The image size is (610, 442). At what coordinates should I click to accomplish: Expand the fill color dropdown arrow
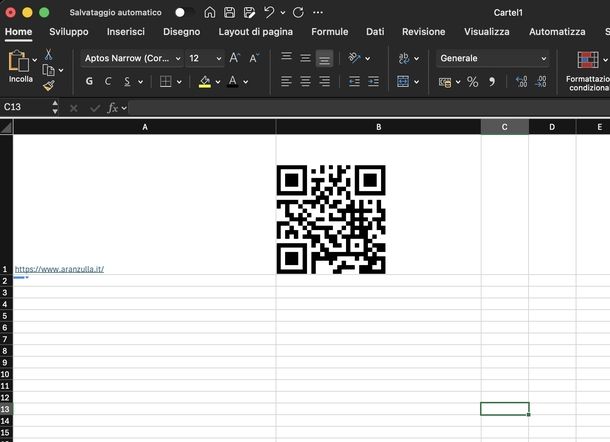(x=218, y=82)
